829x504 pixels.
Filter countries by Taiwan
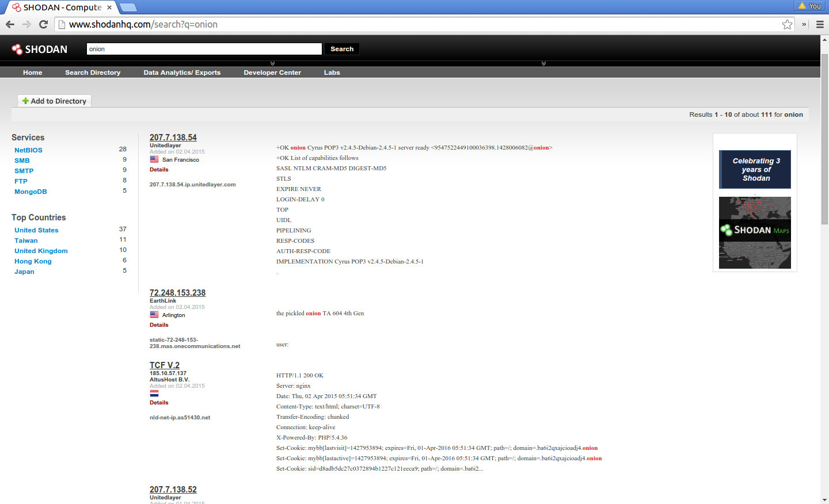pos(26,240)
